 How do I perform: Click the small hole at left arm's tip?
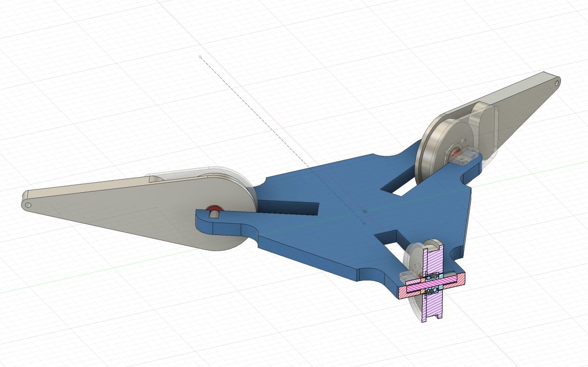(28, 205)
